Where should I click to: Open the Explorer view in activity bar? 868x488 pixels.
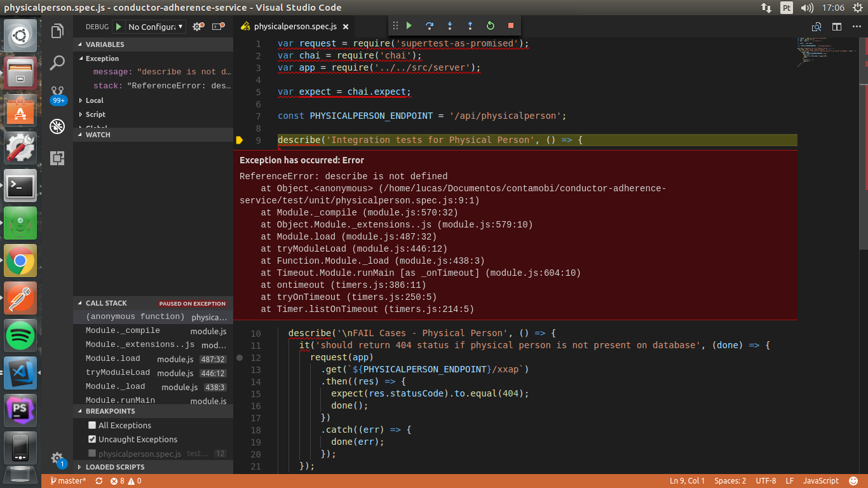(57, 31)
